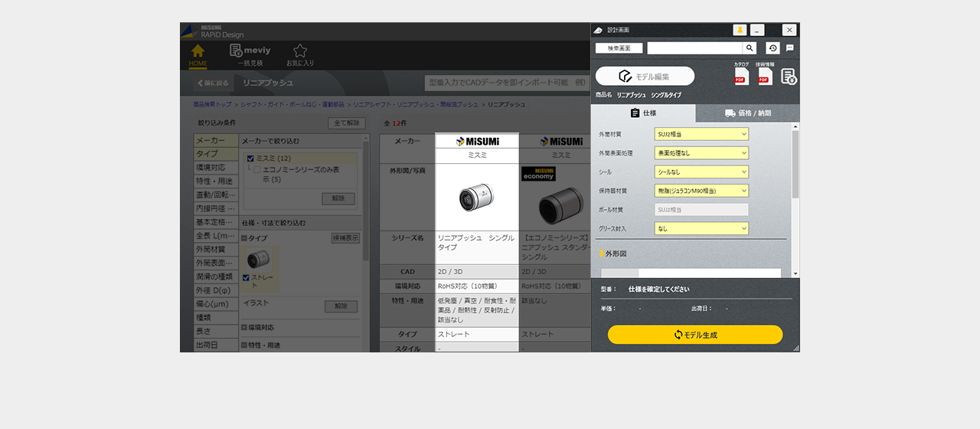This screenshot has width=980, height=429.
Task: Click the magnifier search icon in the design panel
Action: click(750, 48)
